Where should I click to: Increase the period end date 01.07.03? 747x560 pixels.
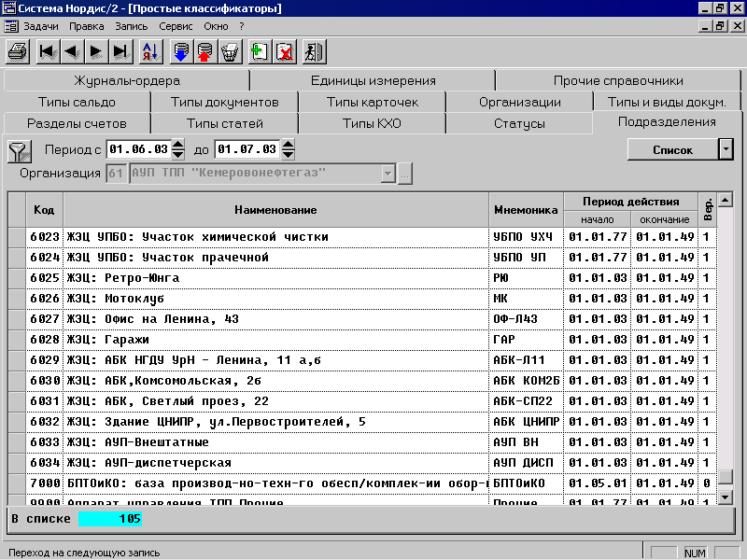tap(288, 145)
